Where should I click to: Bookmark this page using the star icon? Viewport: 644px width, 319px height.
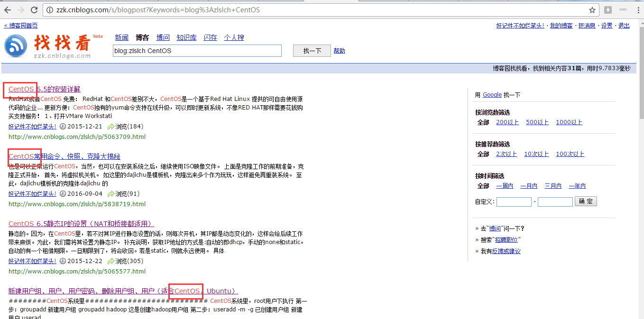pyautogui.click(x=592, y=10)
